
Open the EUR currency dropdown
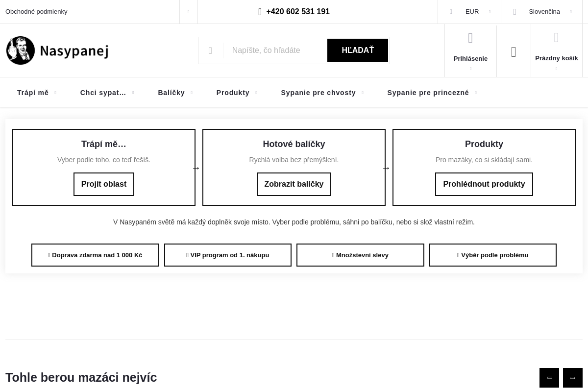click(471, 12)
